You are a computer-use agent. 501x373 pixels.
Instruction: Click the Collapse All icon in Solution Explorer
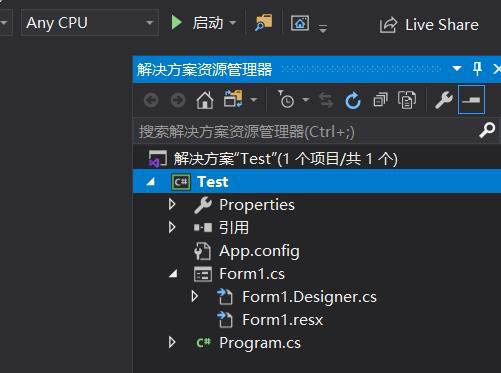point(380,100)
